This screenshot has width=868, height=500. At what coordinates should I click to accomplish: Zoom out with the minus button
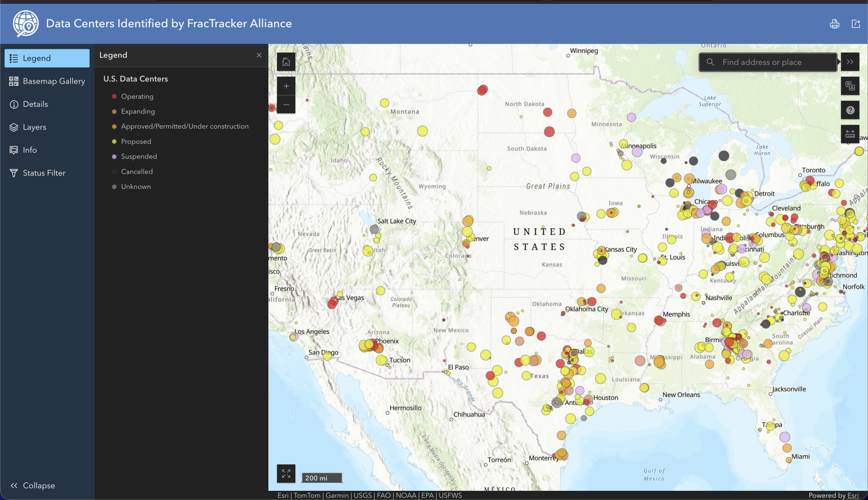[286, 104]
